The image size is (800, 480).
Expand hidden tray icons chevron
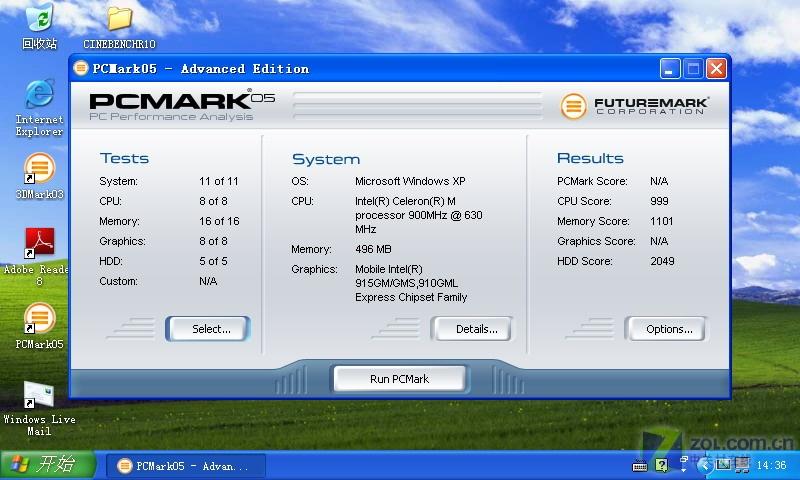pos(705,465)
